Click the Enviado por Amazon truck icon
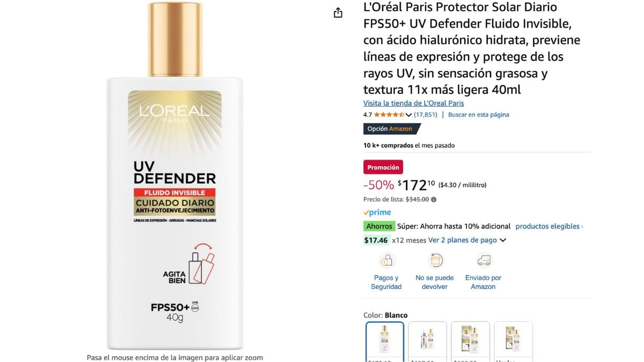 point(484,261)
